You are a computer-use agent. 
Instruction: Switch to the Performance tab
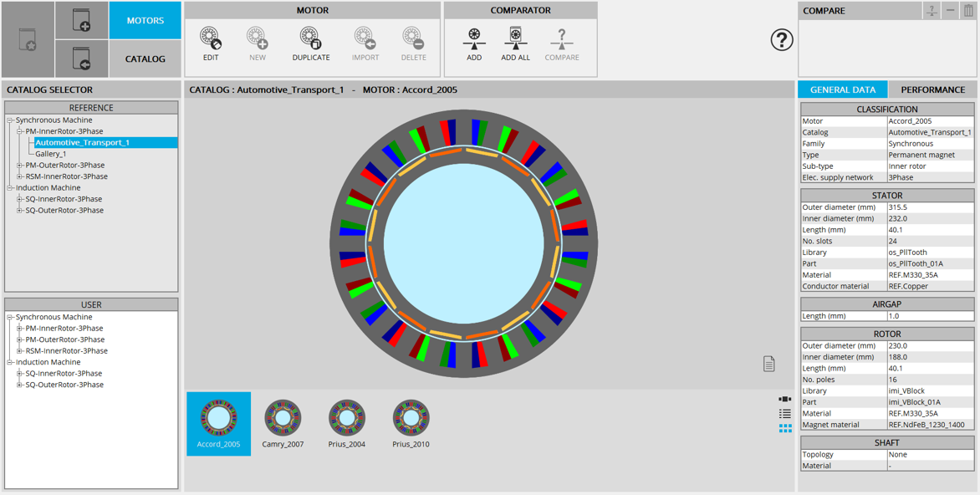[932, 89]
